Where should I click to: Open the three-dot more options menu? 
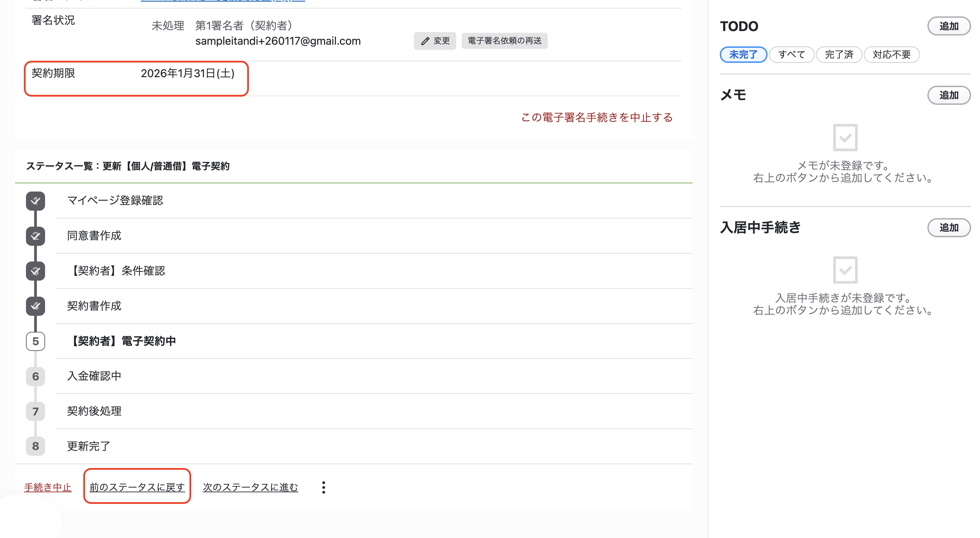[323, 487]
